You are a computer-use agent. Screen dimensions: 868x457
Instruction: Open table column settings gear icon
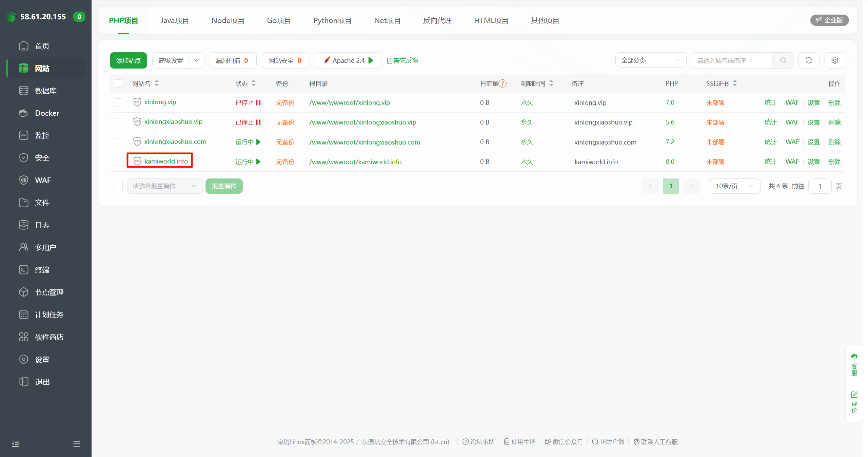coord(834,60)
